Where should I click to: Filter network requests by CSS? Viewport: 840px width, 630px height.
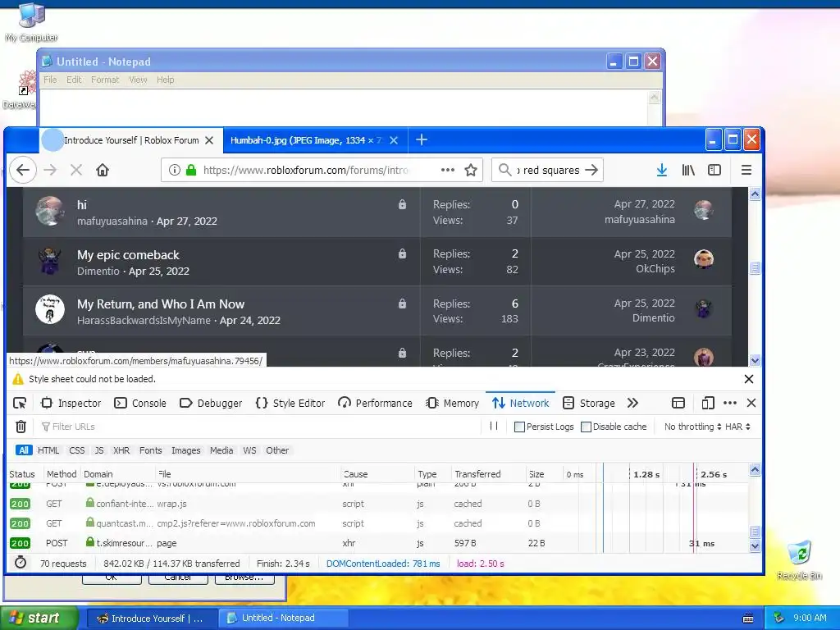point(76,450)
